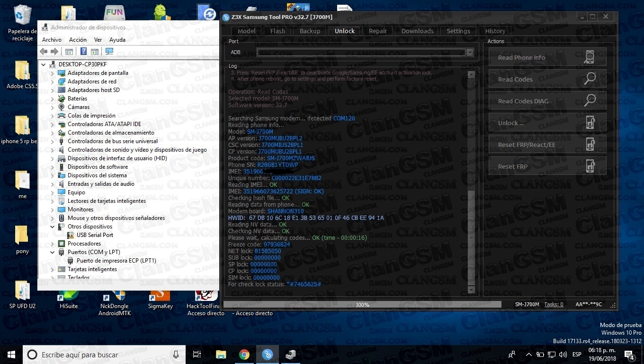Viewport: 644px width, 364px height.
Task: Click the back arrow in Device Manager toolbar
Action: click(x=44, y=51)
